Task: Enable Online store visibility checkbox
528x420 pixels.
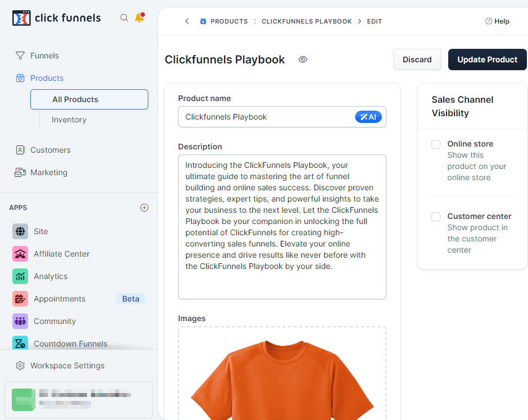Action: [x=436, y=144]
